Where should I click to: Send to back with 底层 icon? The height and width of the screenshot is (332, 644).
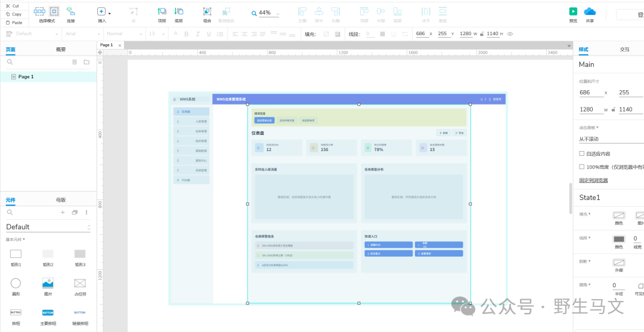click(x=178, y=11)
